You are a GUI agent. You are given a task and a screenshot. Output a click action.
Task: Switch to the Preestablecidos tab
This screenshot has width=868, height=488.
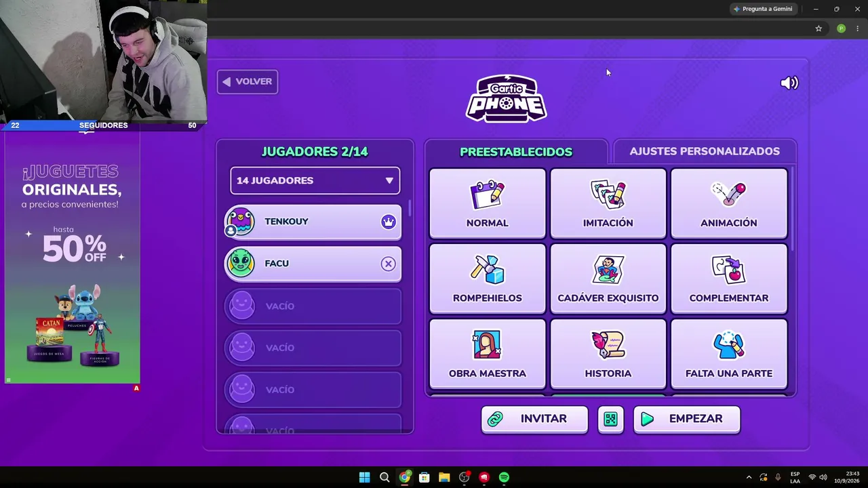(516, 152)
